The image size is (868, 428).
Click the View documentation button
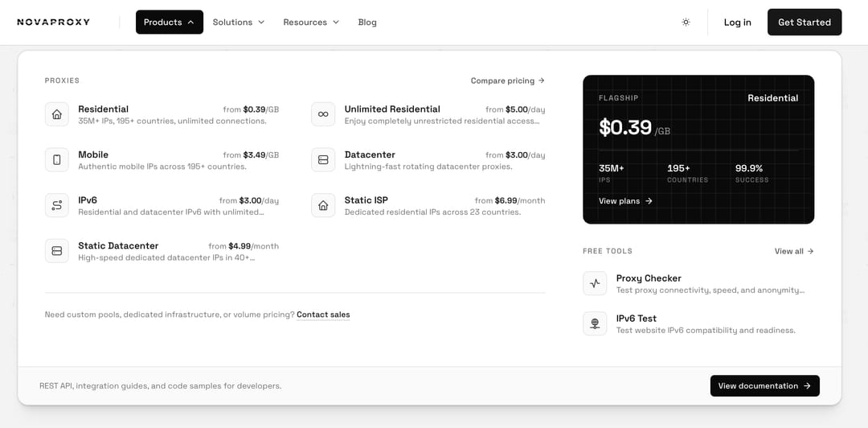point(764,386)
